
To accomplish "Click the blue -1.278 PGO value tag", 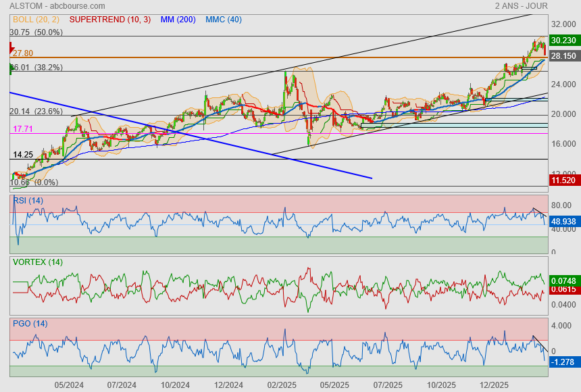I will 563,362.
